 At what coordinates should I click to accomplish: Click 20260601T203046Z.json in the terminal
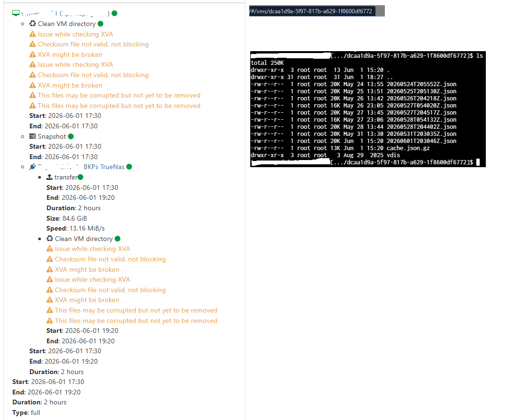421,141
